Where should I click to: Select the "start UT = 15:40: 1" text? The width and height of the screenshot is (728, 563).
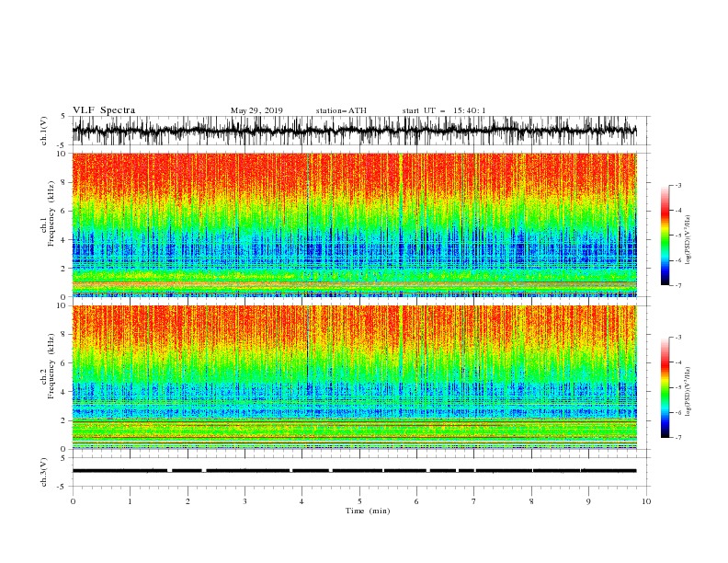444,110
